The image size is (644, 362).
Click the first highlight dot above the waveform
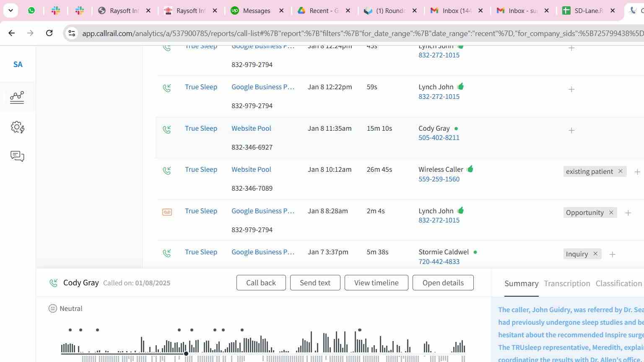coord(70,330)
